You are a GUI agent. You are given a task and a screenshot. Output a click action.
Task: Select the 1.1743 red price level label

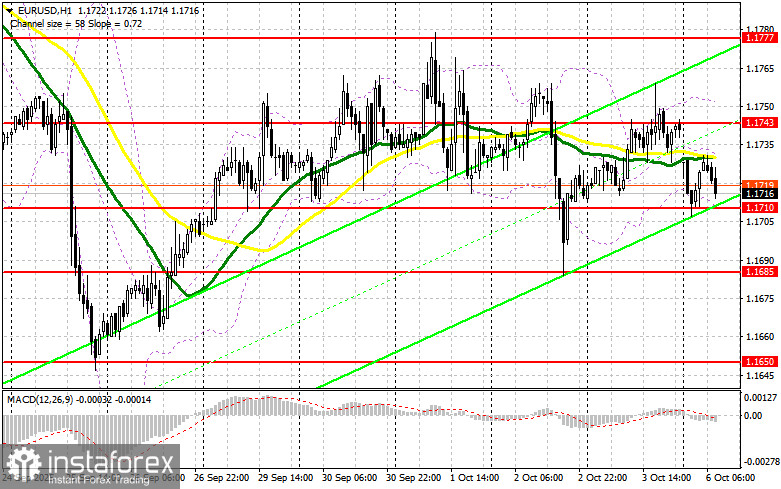[x=759, y=122]
